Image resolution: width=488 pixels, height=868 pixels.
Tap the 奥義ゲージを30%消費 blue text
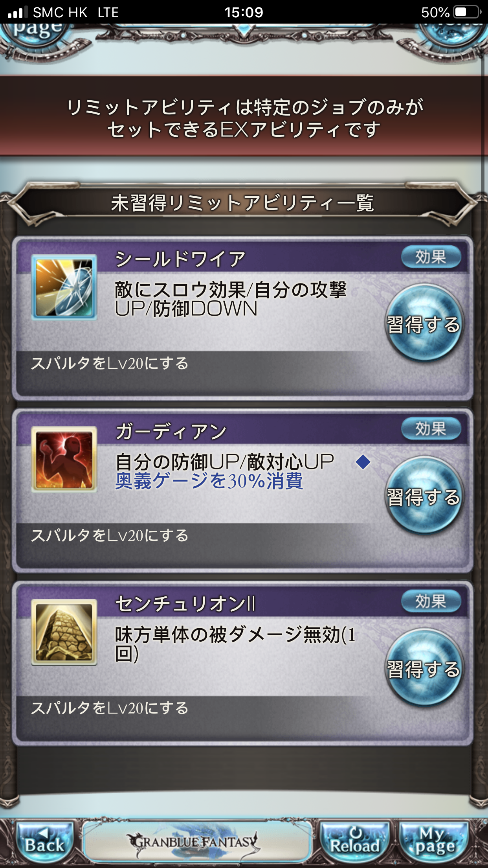point(209,481)
